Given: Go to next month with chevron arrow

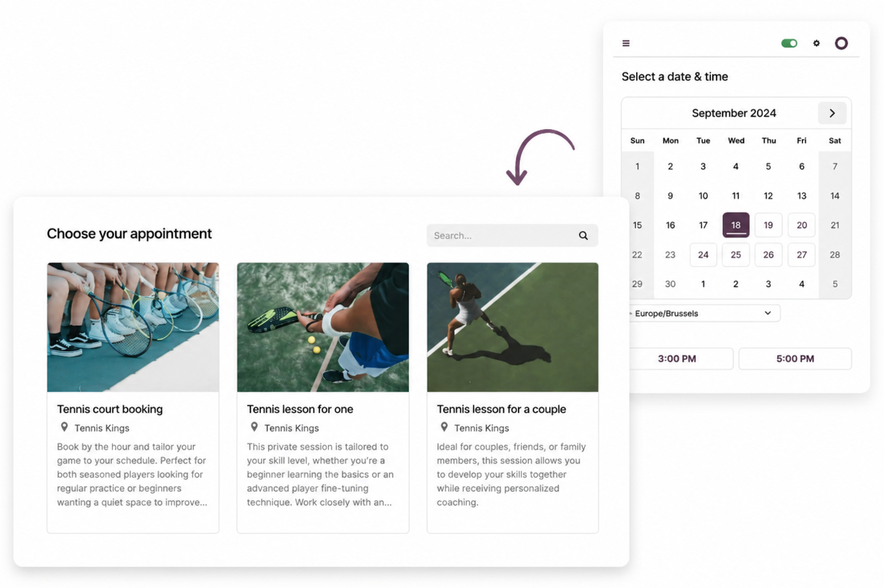Looking at the screenshot, I should (832, 113).
